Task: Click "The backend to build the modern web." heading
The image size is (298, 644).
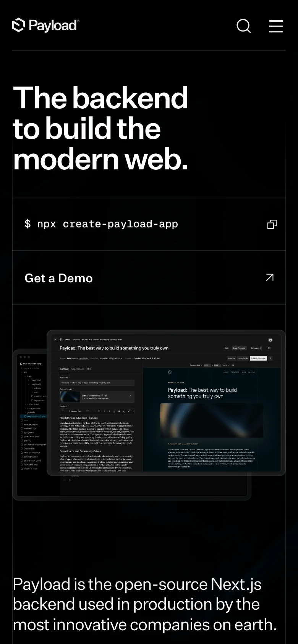Action: pyautogui.click(x=100, y=128)
